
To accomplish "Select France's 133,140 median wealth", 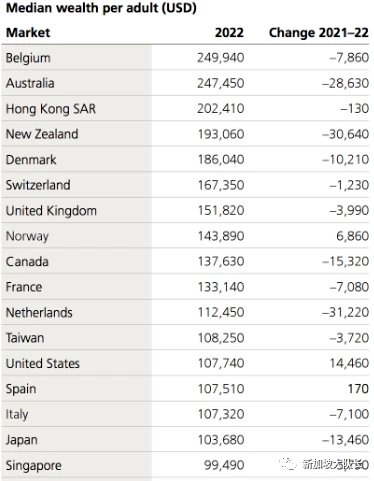I will point(221,287).
